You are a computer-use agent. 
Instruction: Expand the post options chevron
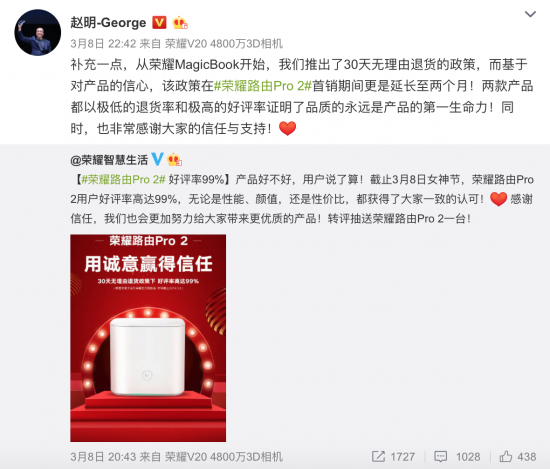(x=530, y=14)
